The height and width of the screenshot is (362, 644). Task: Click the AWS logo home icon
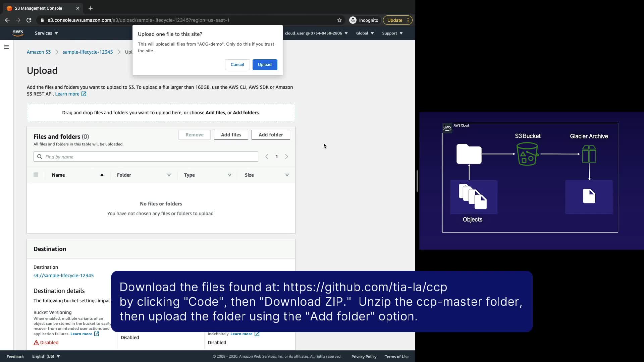(x=17, y=33)
